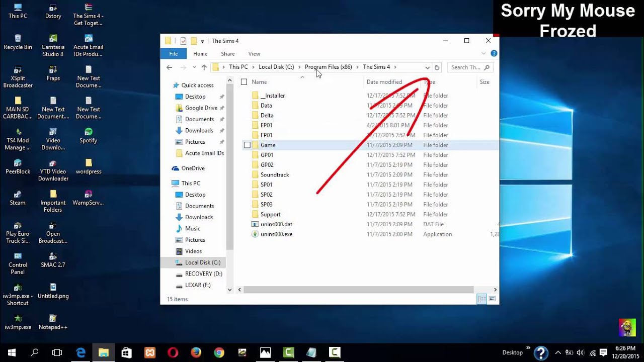Select the unins000.exe file
Image resolution: width=644 pixels, height=362 pixels.
click(x=276, y=234)
